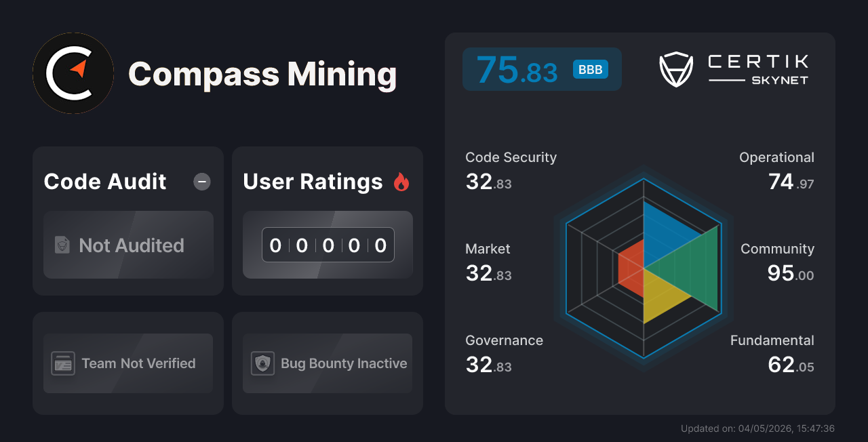
Task: Click the Compass Mining logo icon
Action: click(x=73, y=73)
